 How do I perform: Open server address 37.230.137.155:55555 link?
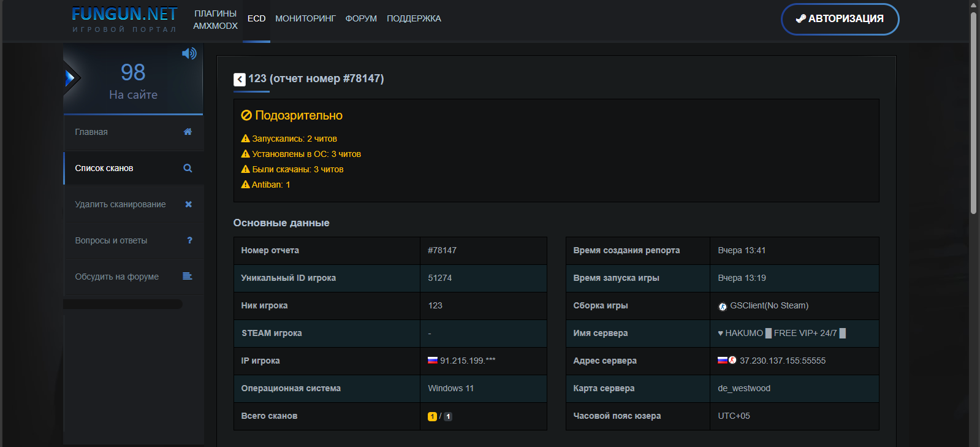click(782, 361)
